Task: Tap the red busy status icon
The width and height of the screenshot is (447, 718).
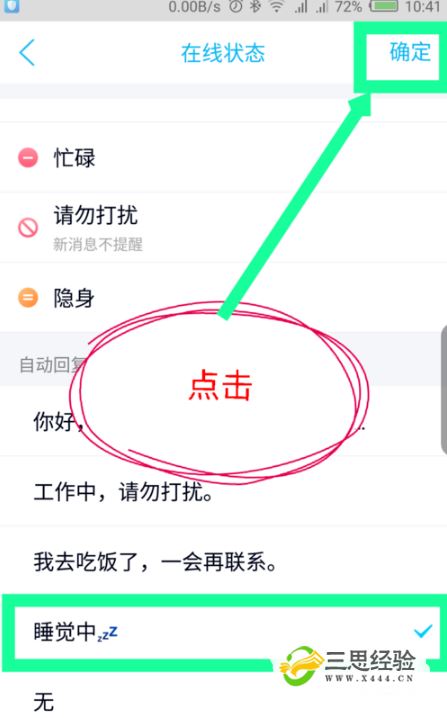Action: 28,158
